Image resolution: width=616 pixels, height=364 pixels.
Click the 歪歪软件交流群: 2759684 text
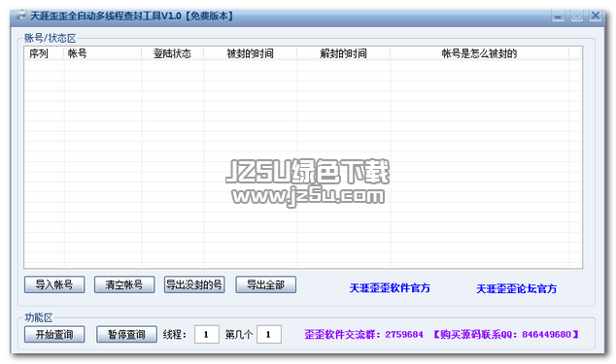[x=363, y=335]
